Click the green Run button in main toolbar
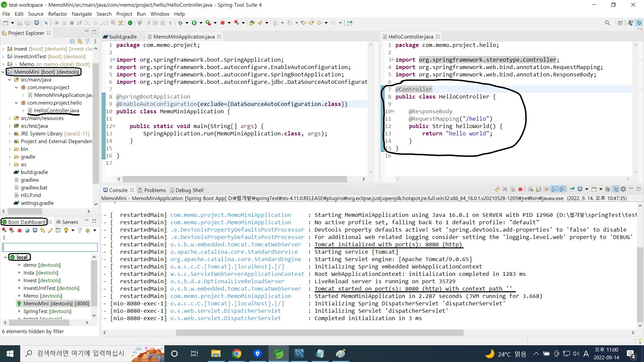The image size is (644, 362). pyautogui.click(x=194, y=23)
